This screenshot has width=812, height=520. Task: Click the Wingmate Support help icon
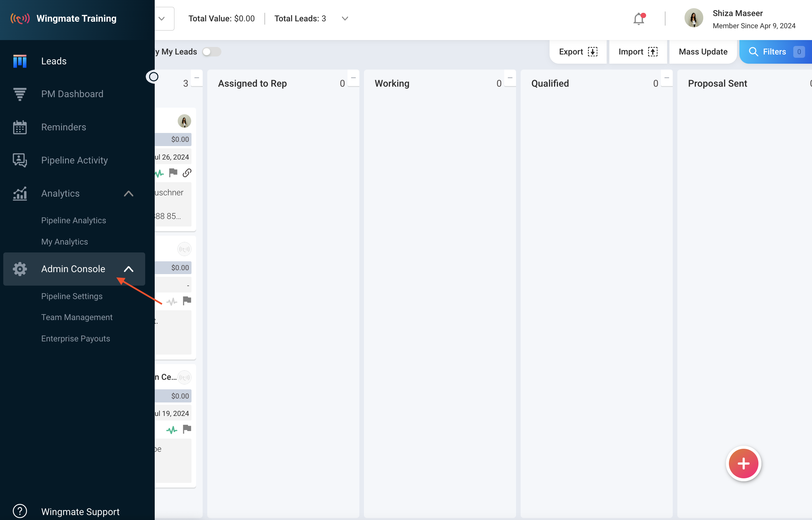[20, 511]
